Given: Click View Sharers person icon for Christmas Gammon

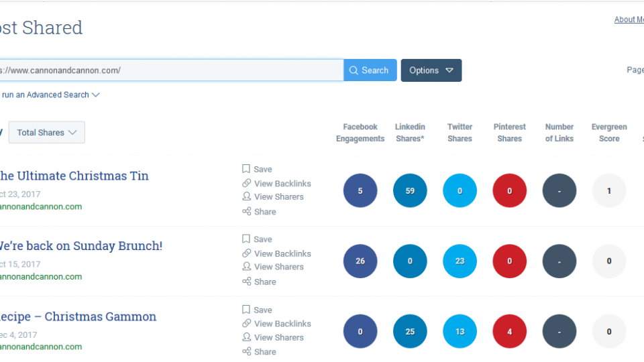Looking at the screenshot, I should [x=246, y=337].
